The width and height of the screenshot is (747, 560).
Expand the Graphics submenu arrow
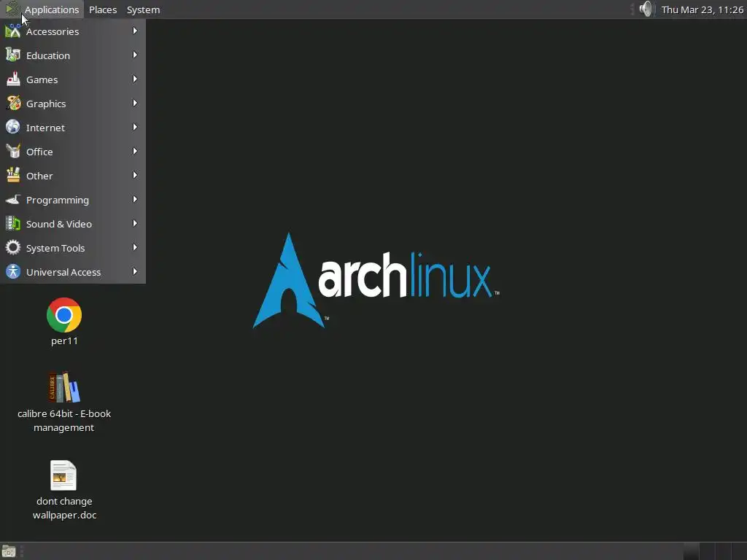coord(135,103)
